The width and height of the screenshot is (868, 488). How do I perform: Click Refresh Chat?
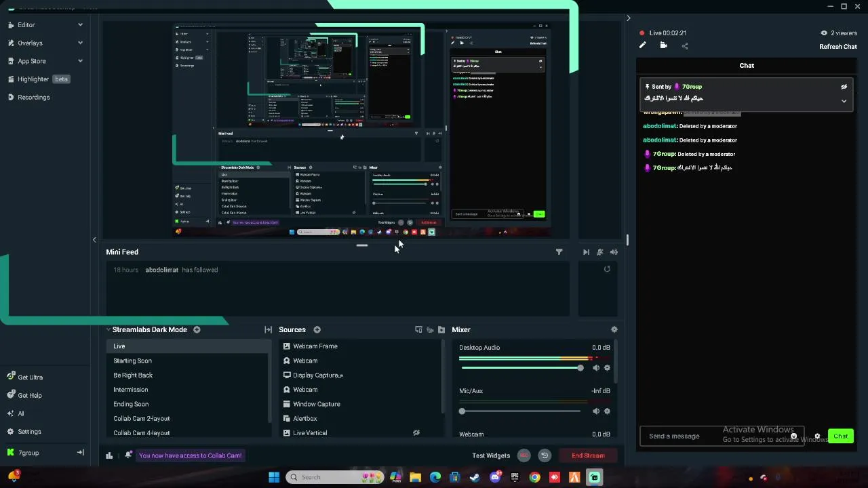(x=838, y=47)
